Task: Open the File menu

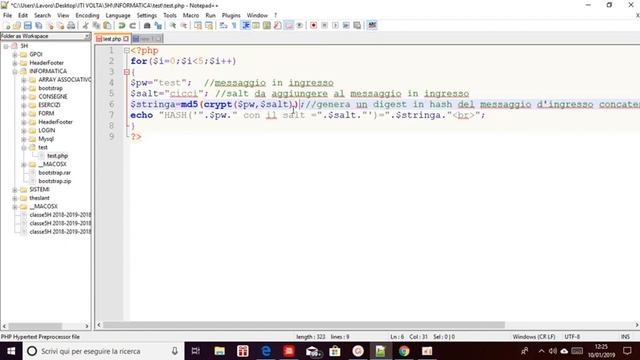Action: click(x=7, y=16)
